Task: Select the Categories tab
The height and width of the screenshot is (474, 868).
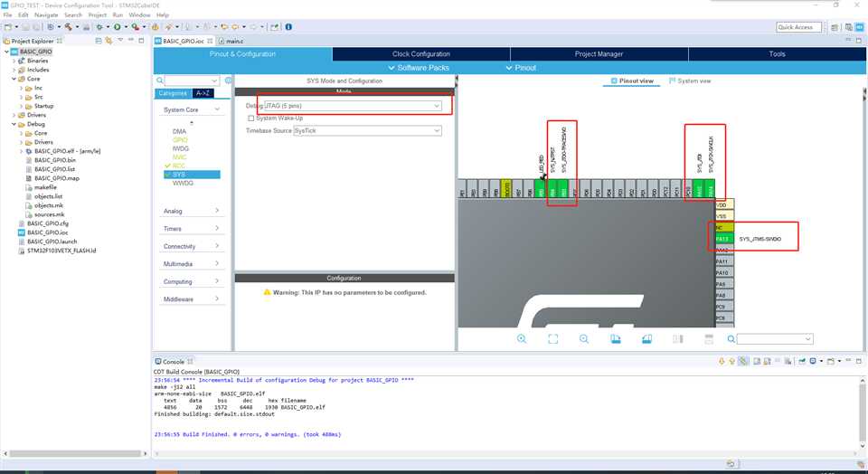Action: pos(173,93)
